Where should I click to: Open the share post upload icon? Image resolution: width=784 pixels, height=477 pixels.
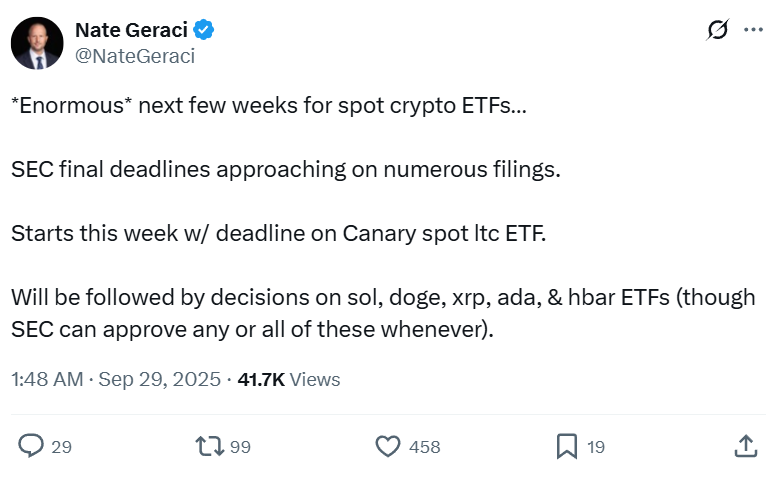[745, 446]
